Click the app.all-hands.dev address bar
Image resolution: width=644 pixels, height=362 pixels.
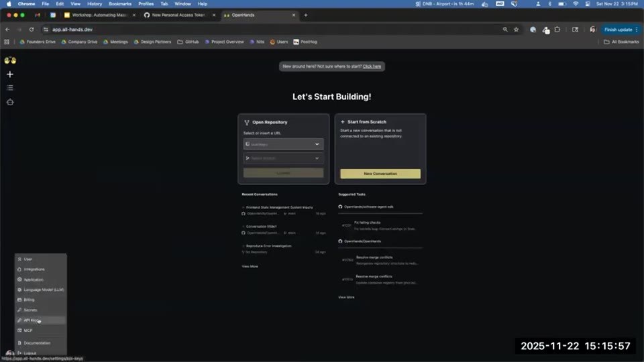pos(271,29)
